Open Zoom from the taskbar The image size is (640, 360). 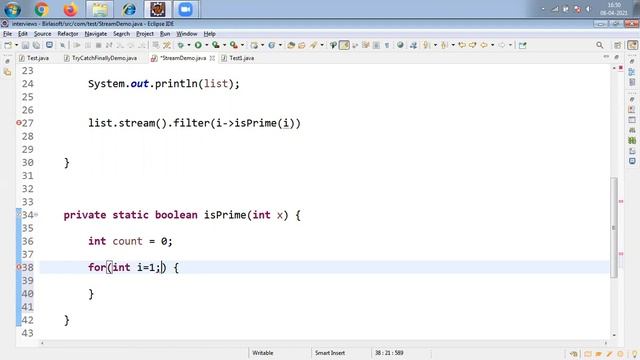click(186, 9)
